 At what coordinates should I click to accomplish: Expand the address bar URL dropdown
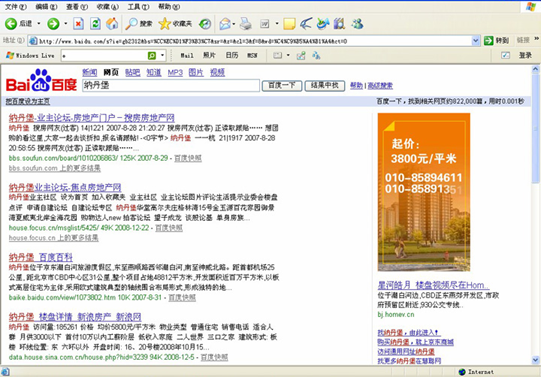click(x=476, y=41)
